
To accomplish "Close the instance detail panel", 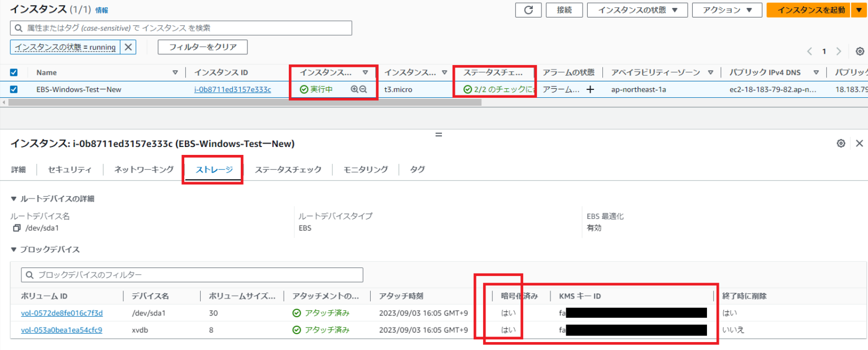I will click(x=860, y=143).
